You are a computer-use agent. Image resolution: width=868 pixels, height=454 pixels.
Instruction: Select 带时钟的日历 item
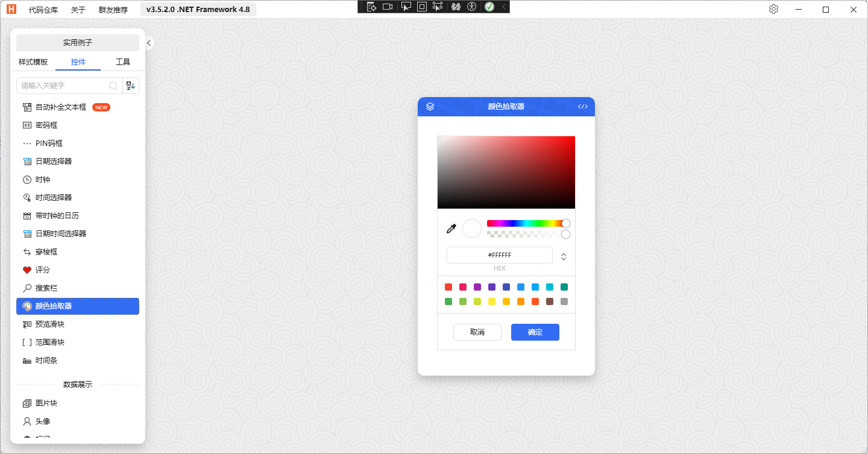78,216
